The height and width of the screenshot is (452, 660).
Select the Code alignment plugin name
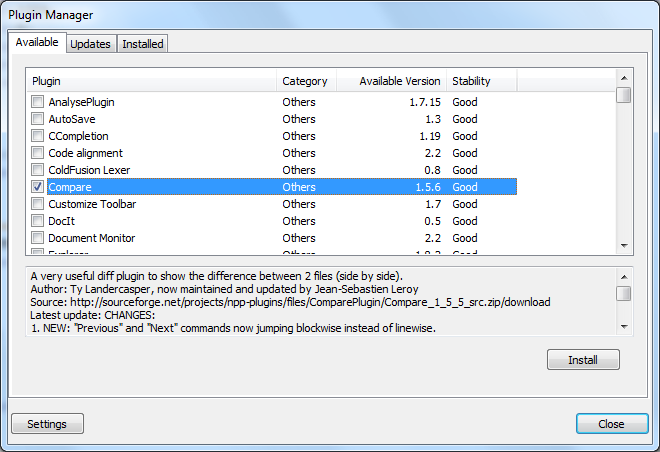coord(85,153)
